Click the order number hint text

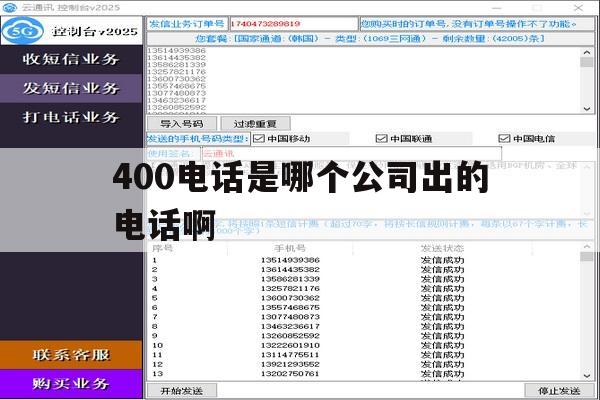469,24
